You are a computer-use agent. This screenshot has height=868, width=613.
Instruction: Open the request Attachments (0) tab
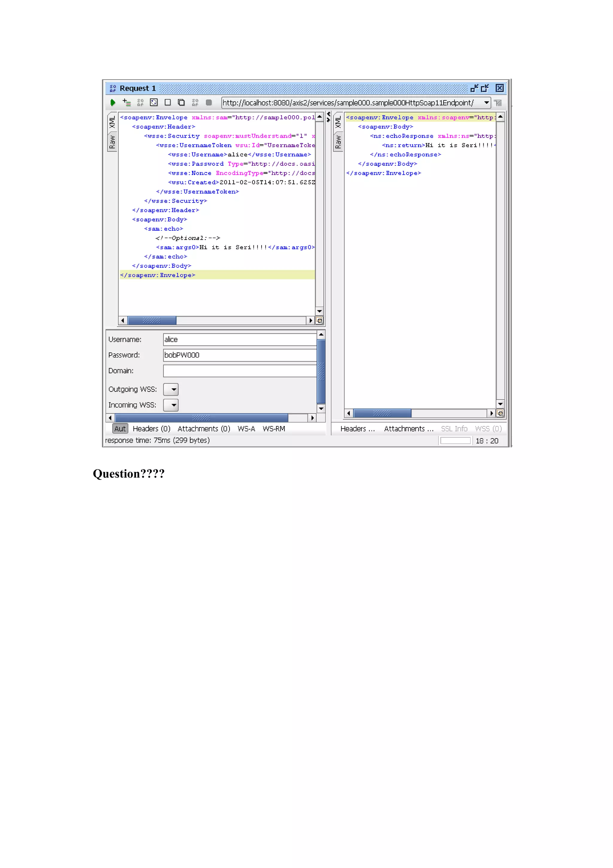click(x=204, y=428)
